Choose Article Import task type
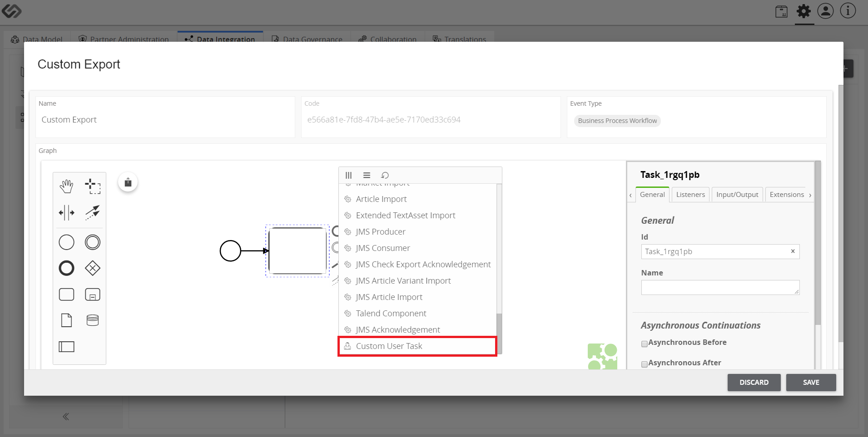The width and height of the screenshot is (868, 437). (x=418, y=199)
